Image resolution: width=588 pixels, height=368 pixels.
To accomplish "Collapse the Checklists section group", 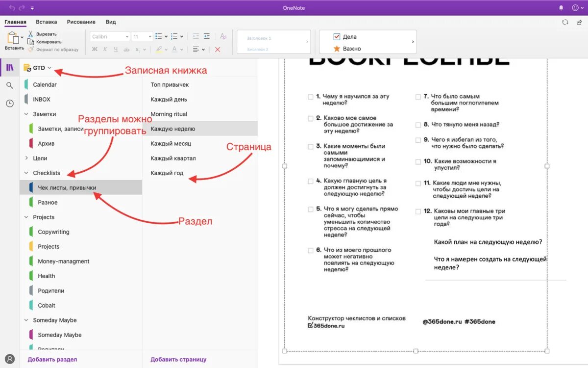I will (26, 173).
